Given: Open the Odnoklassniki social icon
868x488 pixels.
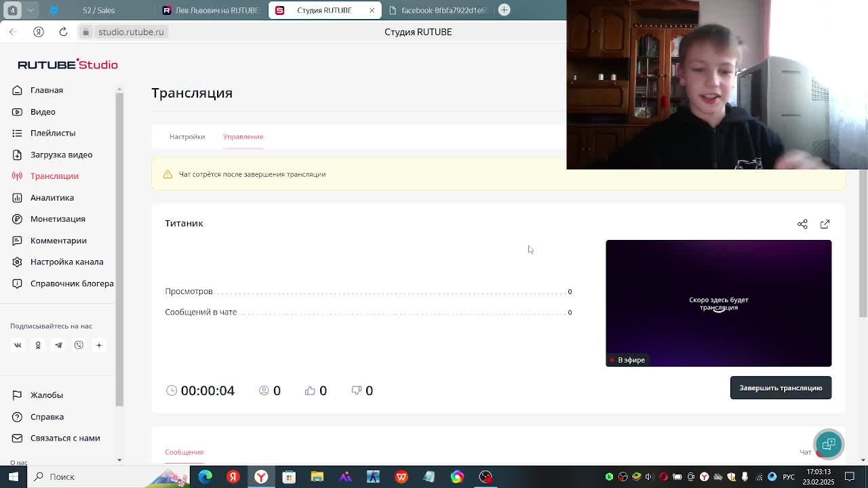Looking at the screenshot, I should [38, 346].
